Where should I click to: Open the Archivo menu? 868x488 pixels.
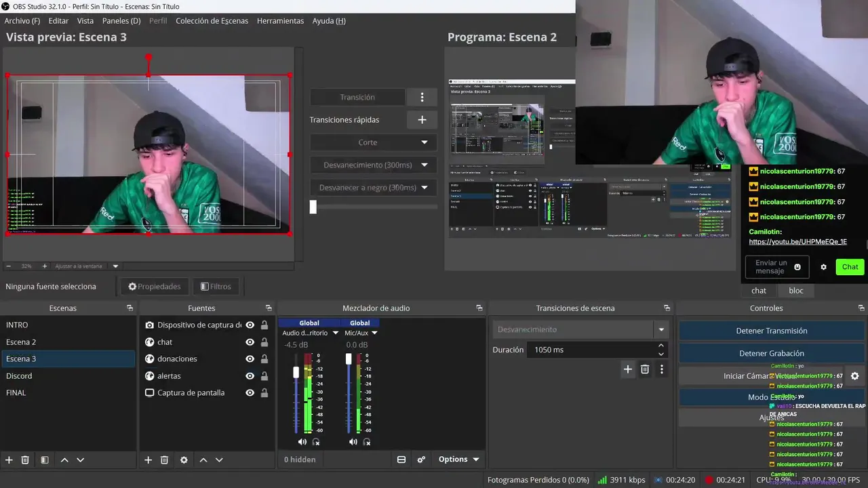tap(22, 21)
